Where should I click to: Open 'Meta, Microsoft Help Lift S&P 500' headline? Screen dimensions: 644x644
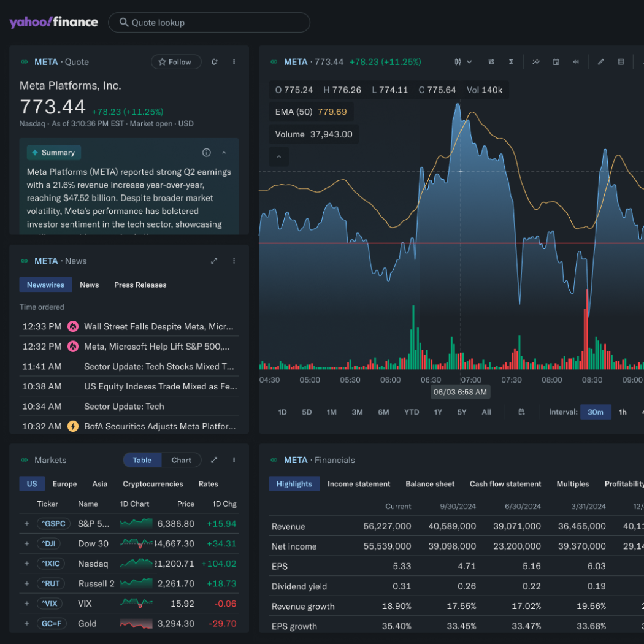[x=156, y=347]
